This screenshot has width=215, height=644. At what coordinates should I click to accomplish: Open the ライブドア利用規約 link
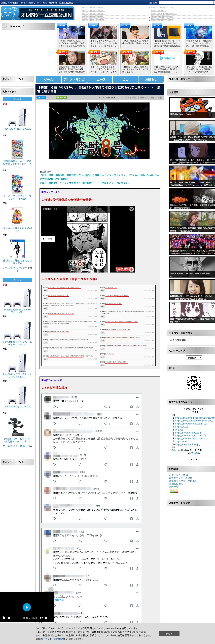[53, 639]
